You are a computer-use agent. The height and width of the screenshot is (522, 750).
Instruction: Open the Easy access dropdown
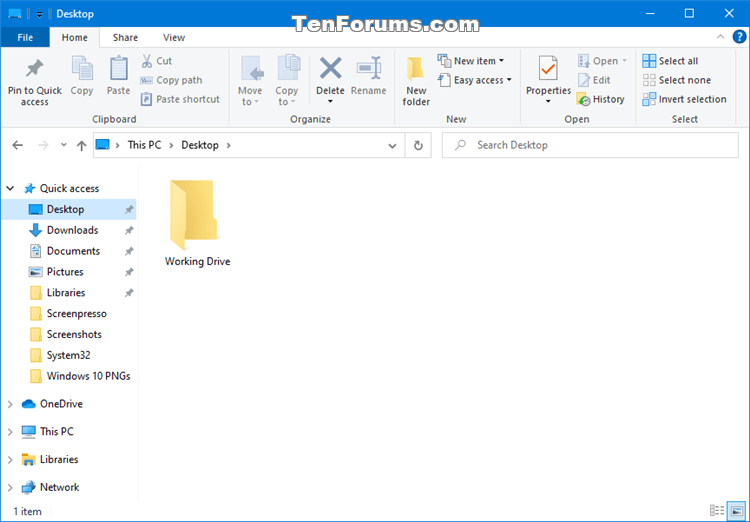(x=475, y=80)
